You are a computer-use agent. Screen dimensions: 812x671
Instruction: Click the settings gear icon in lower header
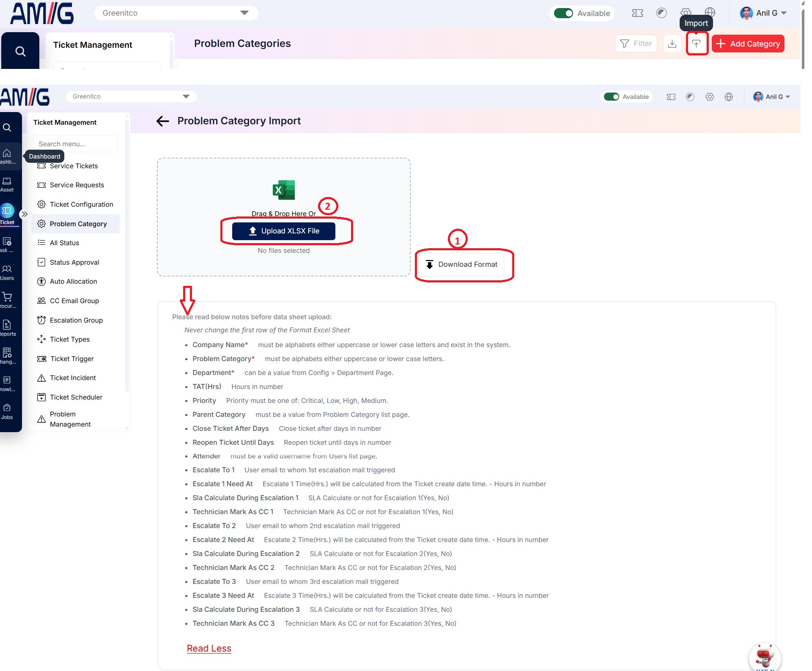coord(710,97)
